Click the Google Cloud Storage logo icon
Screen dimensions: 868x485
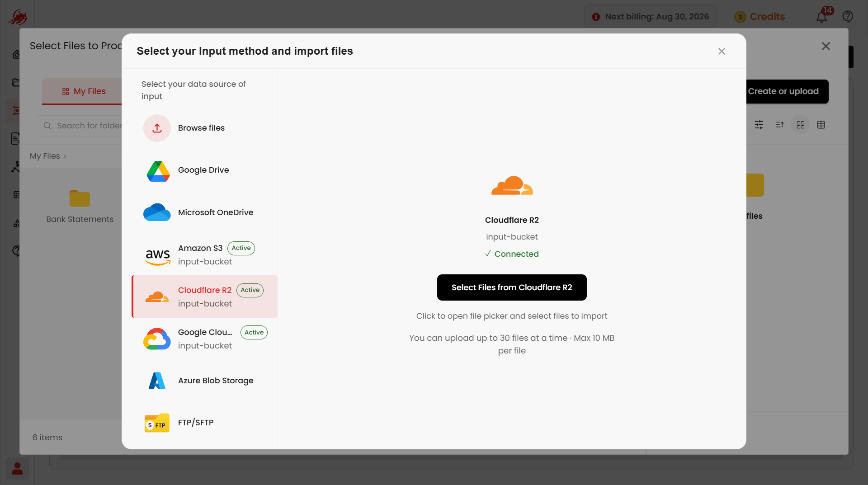coord(157,339)
